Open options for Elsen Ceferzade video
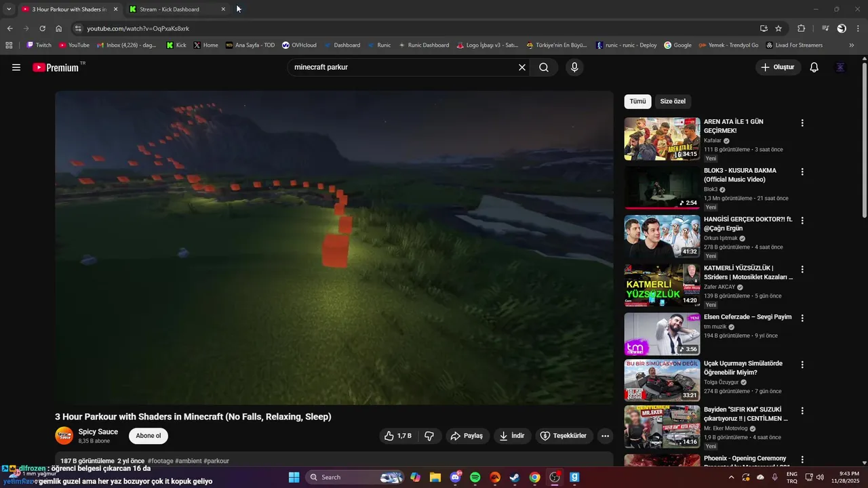 (x=802, y=318)
